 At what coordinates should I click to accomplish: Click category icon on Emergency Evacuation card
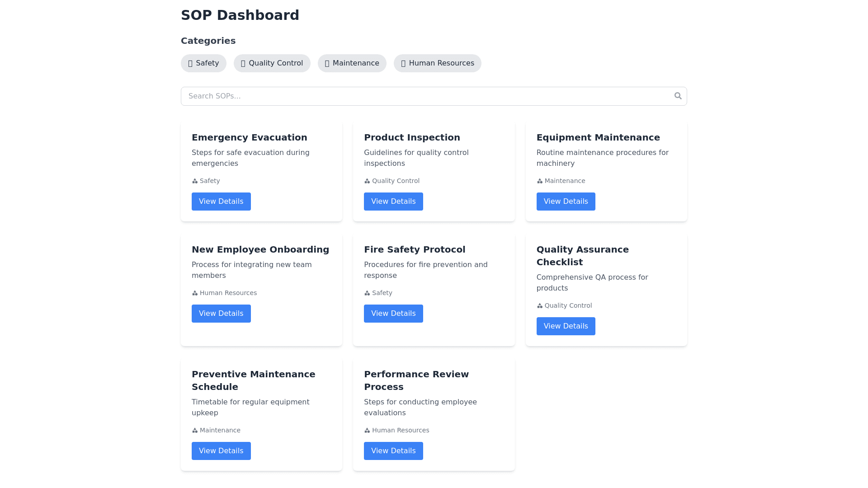(x=195, y=181)
